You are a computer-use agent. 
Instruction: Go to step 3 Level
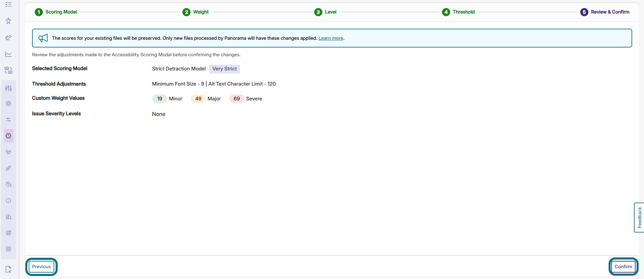coord(325,12)
